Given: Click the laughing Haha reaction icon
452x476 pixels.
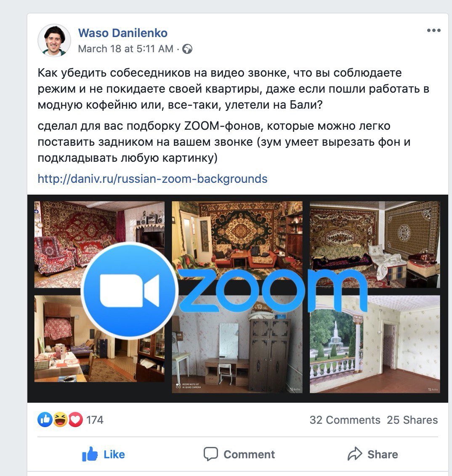Looking at the screenshot, I should point(60,420).
